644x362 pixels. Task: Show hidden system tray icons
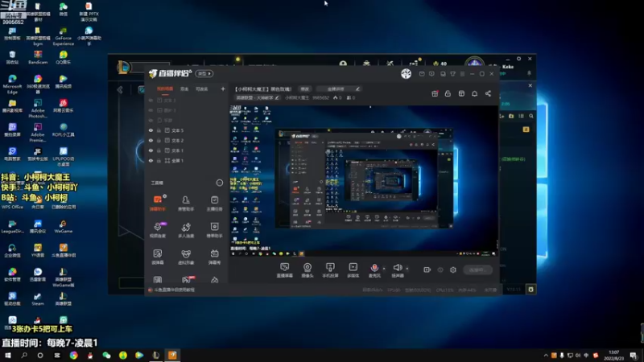click(x=546, y=356)
